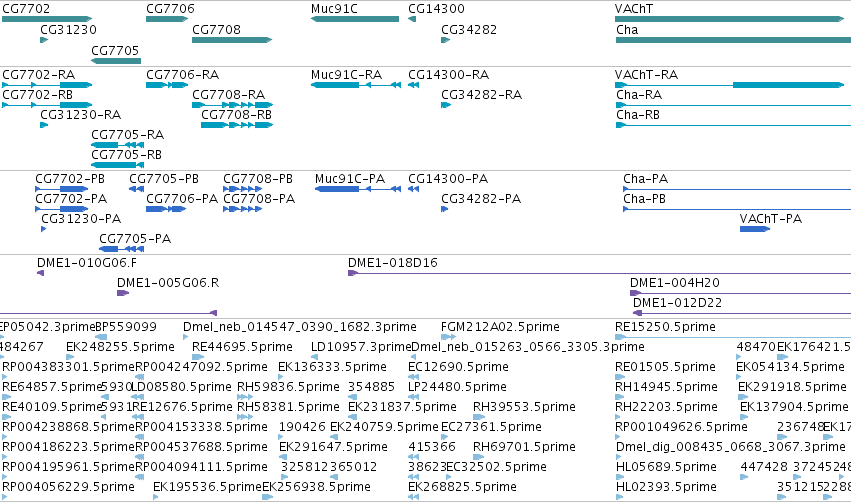Screen dimensions: 851x502
Task: Click transcript CG7706-RA
Action: pos(167,85)
